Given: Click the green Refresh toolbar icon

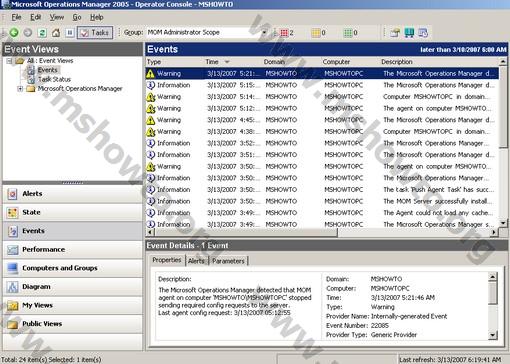Looking at the screenshot, I should tap(42, 32).
